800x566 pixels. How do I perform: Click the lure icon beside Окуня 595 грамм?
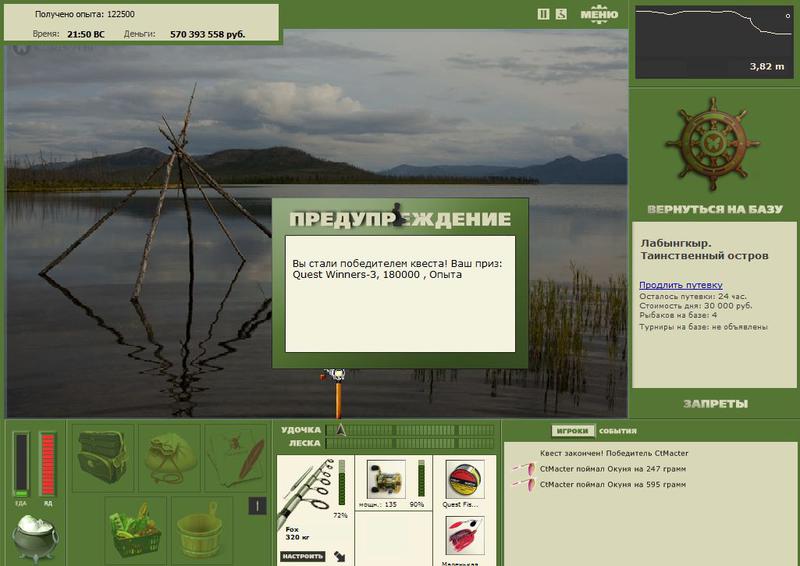[524, 484]
